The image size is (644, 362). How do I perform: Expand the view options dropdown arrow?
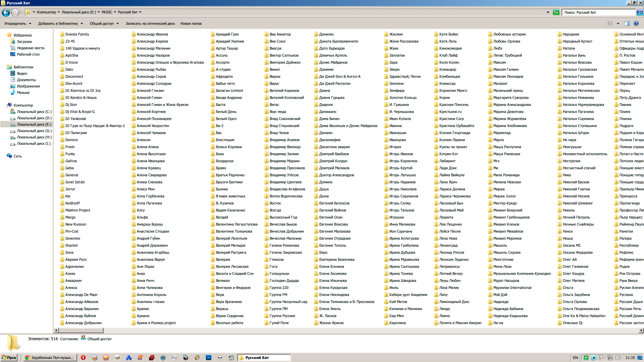(618, 23)
